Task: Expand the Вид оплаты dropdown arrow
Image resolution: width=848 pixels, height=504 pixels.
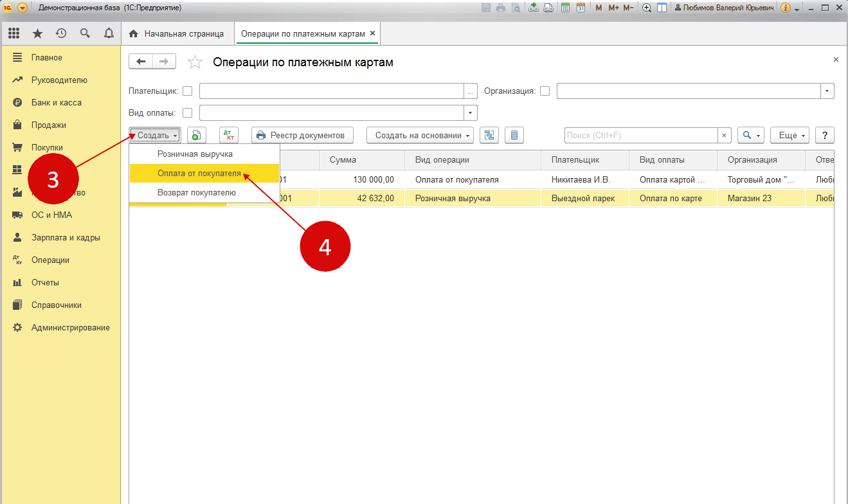Action: [471, 113]
